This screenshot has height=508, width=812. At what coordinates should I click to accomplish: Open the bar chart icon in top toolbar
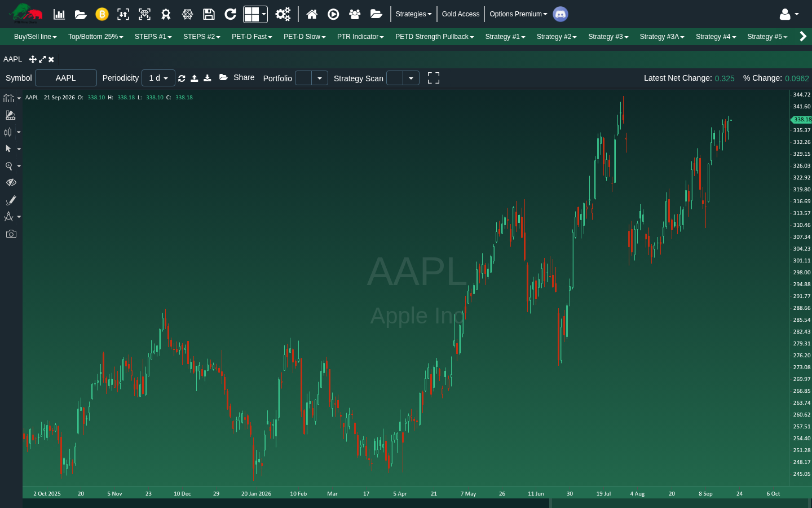[59, 14]
